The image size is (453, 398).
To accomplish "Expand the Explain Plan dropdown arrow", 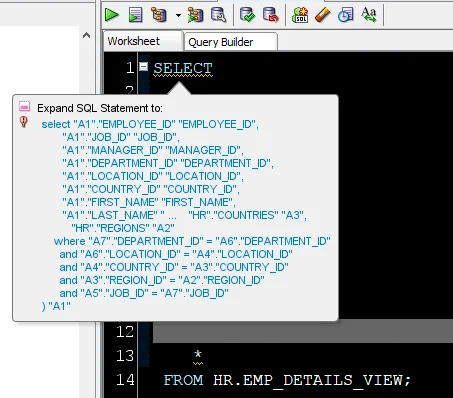I will pos(178,15).
